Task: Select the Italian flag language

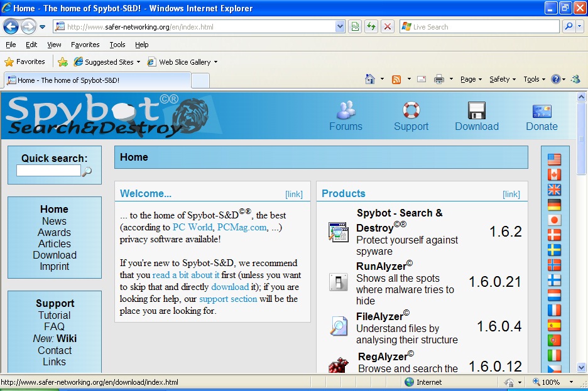Action: pos(554,355)
